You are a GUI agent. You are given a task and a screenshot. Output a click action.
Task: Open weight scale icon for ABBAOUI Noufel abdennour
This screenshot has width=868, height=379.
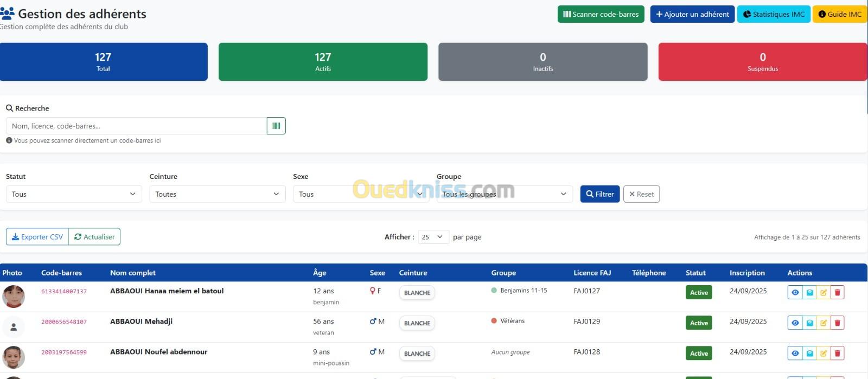pyautogui.click(x=809, y=353)
